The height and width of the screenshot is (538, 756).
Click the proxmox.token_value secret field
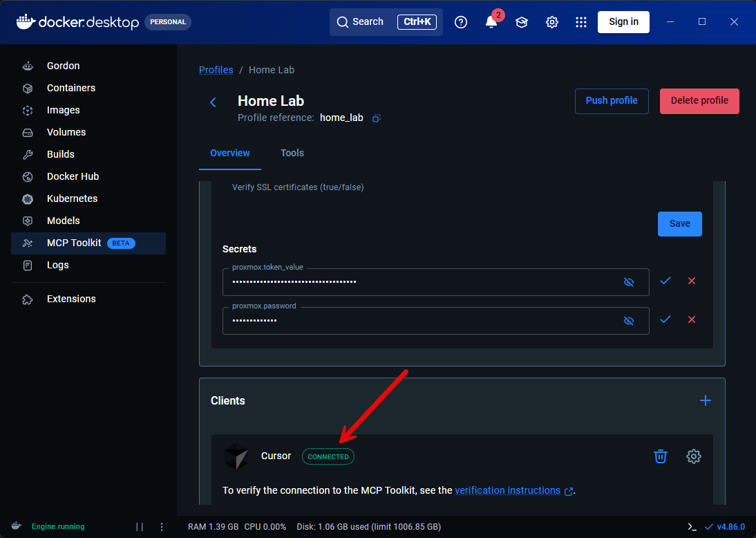(435, 281)
